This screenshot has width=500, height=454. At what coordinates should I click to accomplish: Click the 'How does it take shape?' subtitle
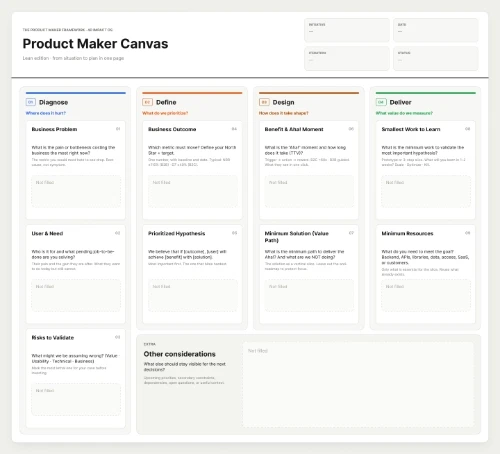point(284,113)
